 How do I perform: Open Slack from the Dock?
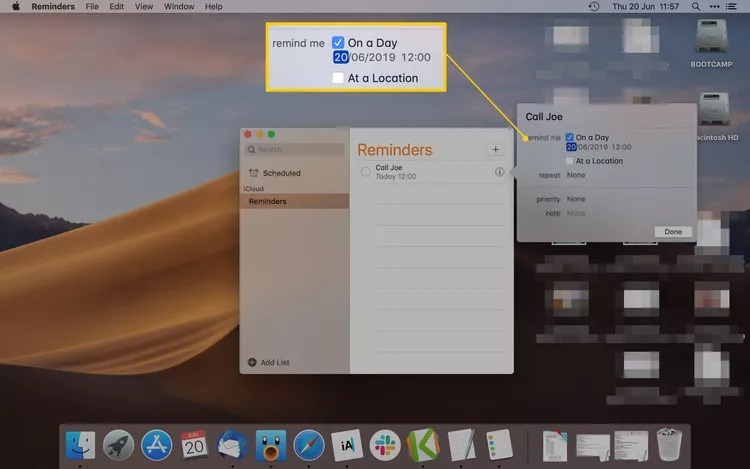[x=385, y=445]
